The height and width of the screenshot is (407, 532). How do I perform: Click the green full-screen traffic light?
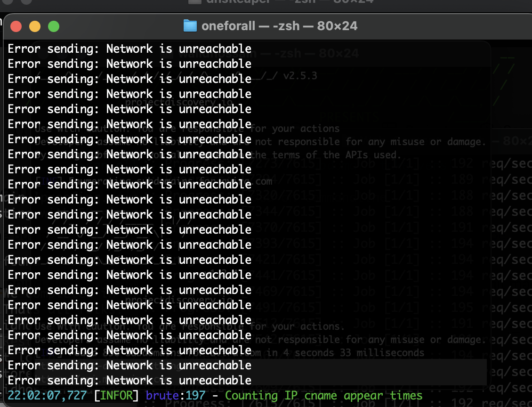54,27
